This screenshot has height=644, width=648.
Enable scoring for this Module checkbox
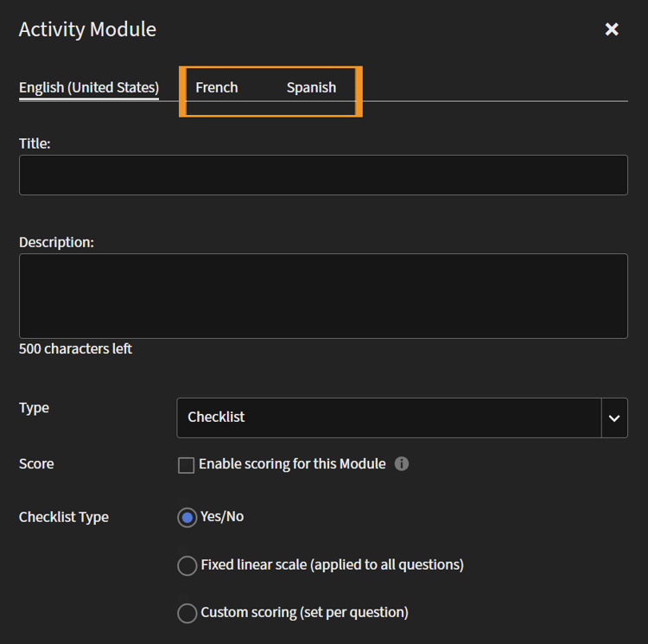pyautogui.click(x=187, y=465)
